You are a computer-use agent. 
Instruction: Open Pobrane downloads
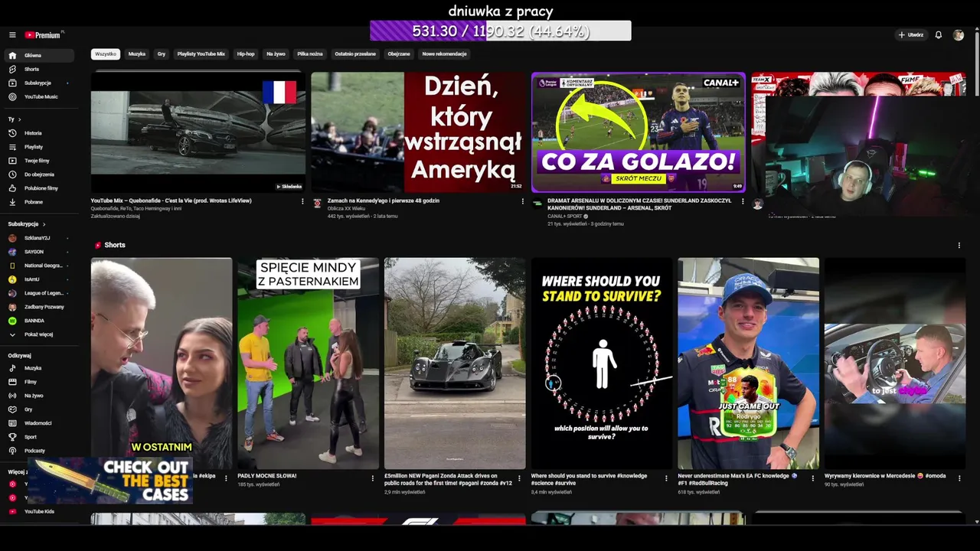[x=40, y=202]
